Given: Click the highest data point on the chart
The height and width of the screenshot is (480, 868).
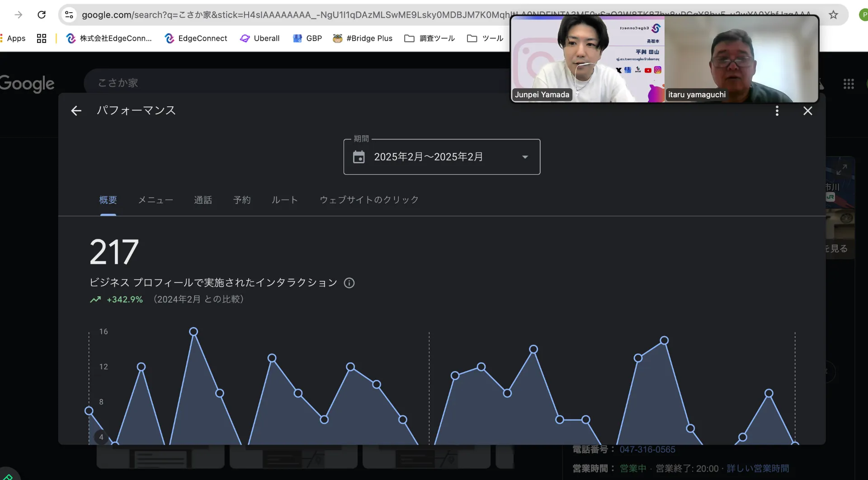Looking at the screenshot, I should click(x=193, y=332).
